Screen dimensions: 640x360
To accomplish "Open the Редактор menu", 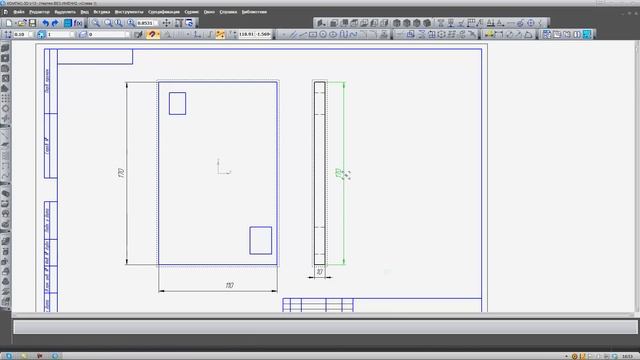I will tap(39, 12).
